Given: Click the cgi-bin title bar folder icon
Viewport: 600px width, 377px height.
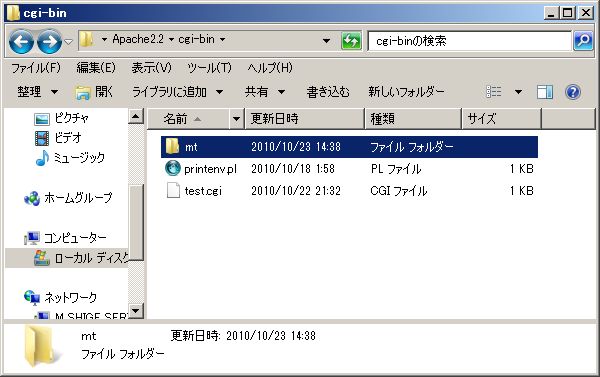Looking at the screenshot, I should [13, 13].
